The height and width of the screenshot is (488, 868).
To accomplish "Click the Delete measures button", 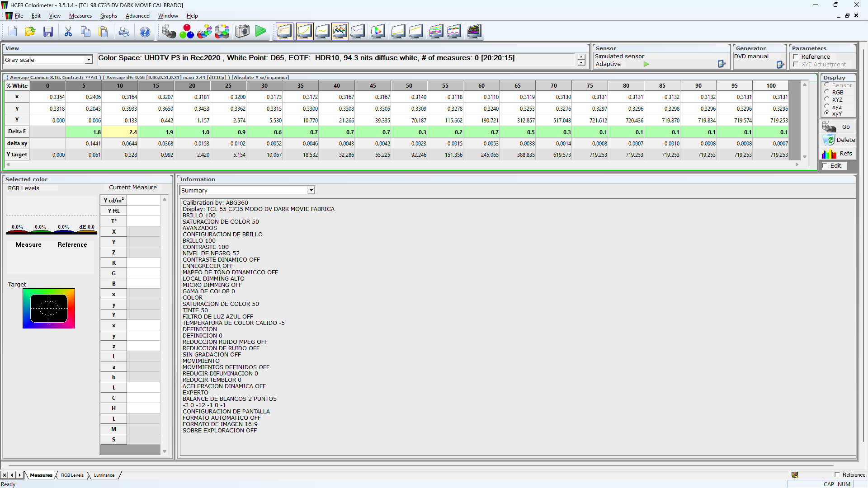I will [839, 140].
